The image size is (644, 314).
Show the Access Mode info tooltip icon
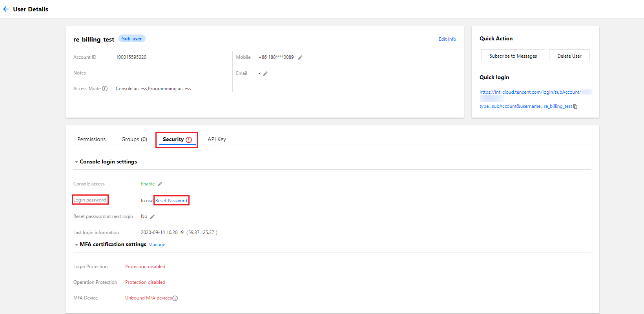(105, 89)
